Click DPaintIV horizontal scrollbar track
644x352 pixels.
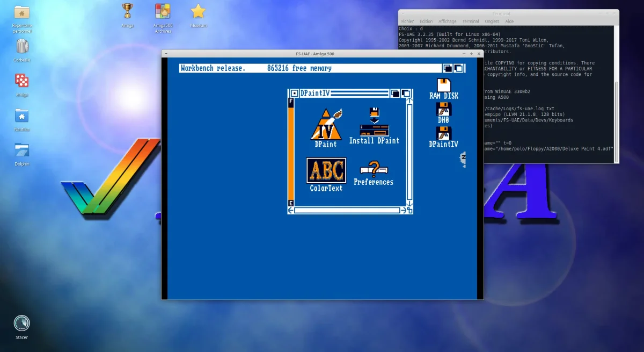(x=348, y=210)
